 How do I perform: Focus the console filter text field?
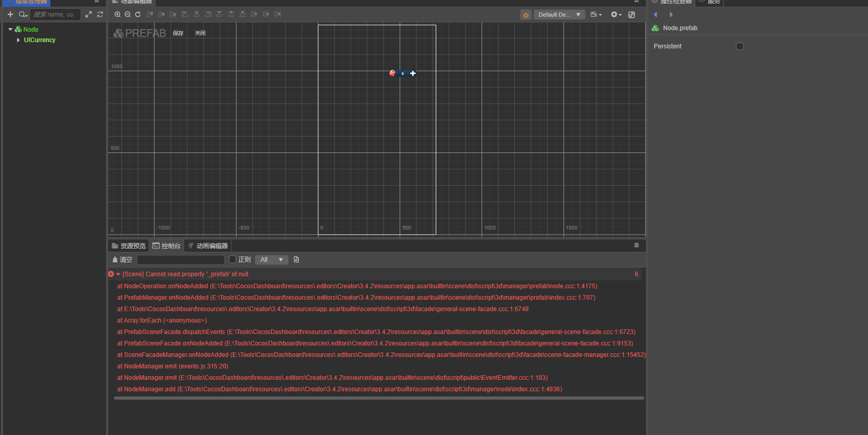180,260
